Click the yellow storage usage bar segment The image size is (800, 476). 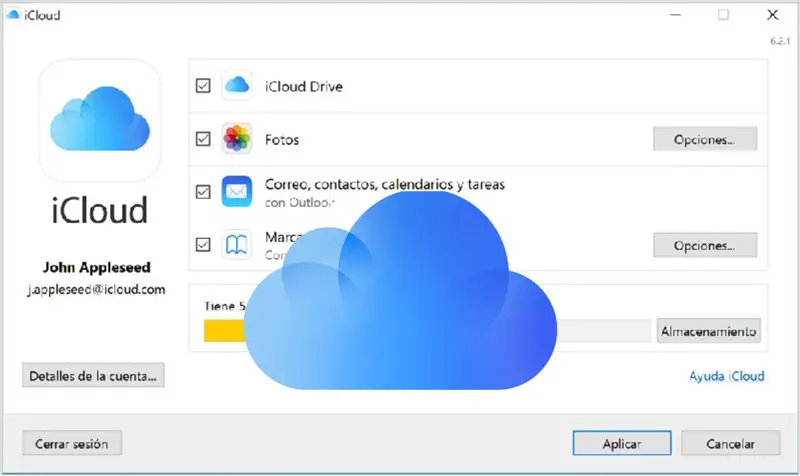(224, 331)
